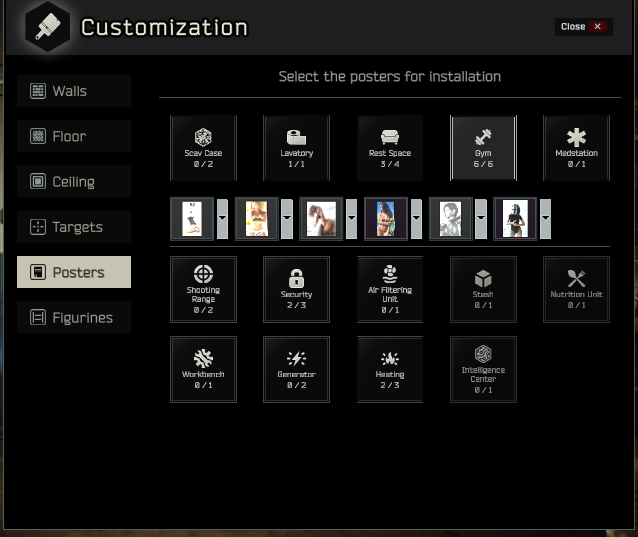Viewport: 638px width, 537px height.
Task: Expand dropdown beside third gym poster
Action: point(352,219)
